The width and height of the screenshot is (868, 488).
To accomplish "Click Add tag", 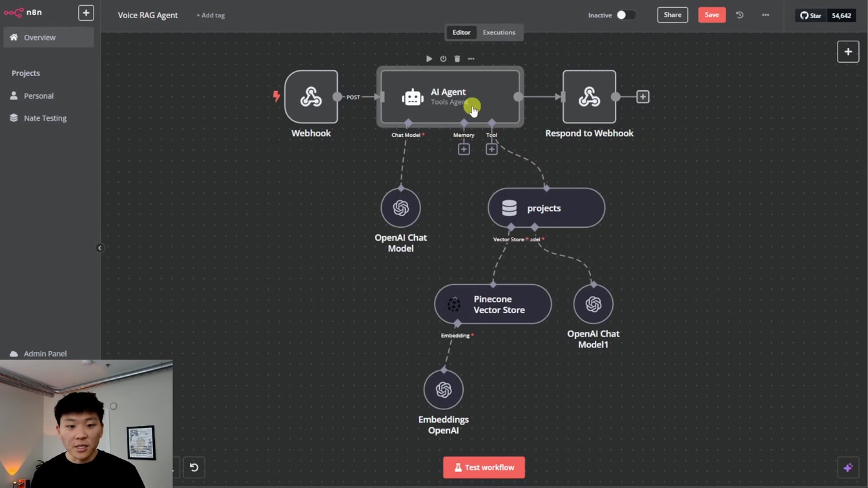I will coord(211,15).
